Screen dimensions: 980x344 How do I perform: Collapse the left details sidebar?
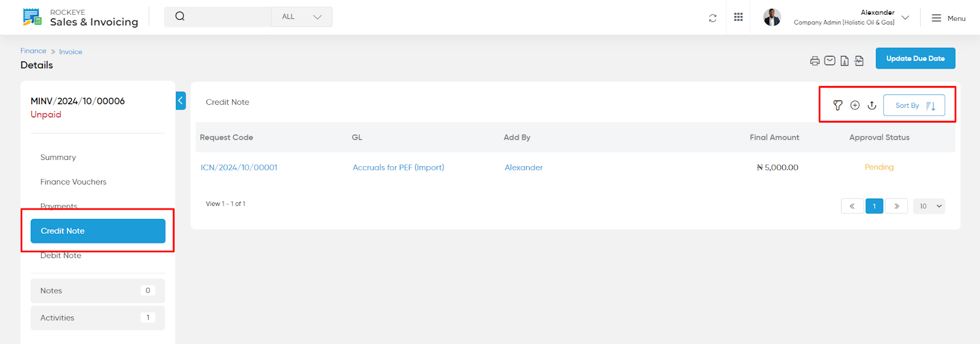click(x=181, y=101)
